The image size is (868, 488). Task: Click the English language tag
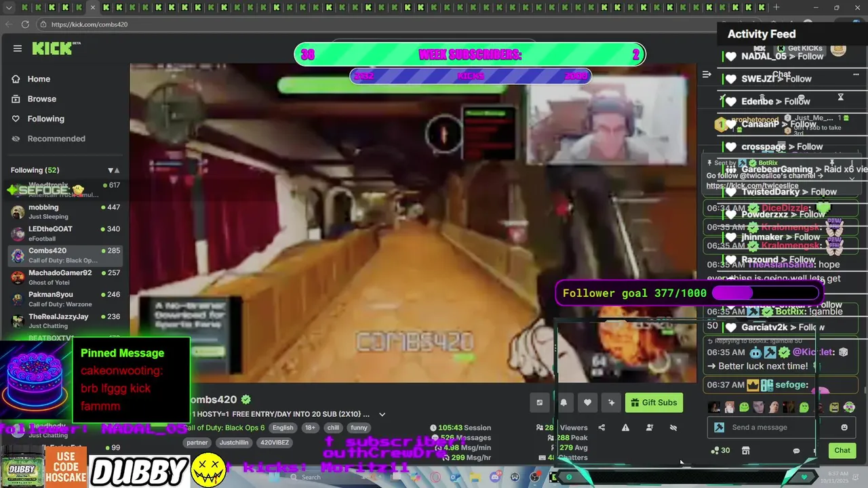[x=283, y=428]
